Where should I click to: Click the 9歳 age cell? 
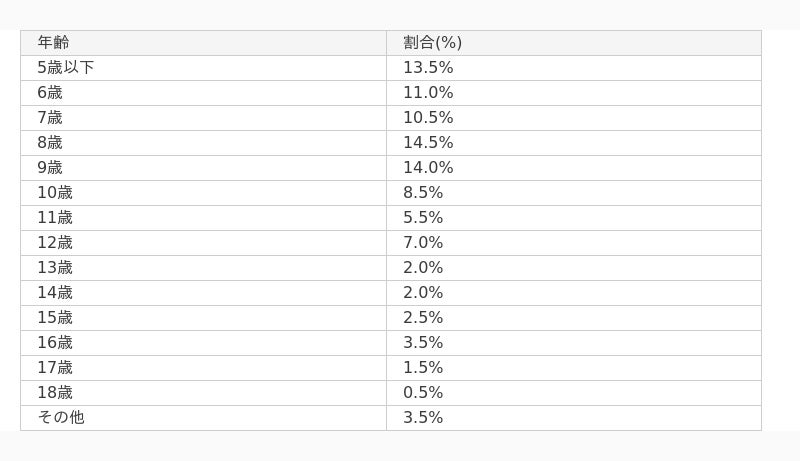(50, 168)
